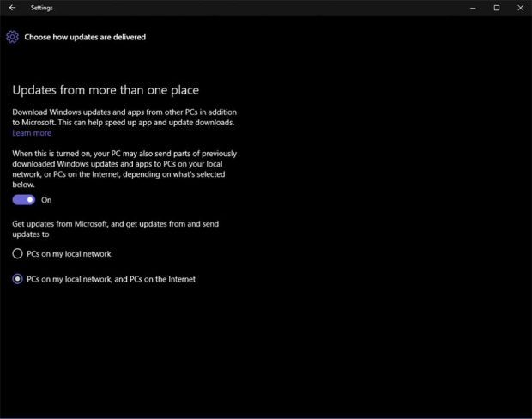Click the On label beside the toggle
This screenshot has width=532, height=419.
point(46,200)
